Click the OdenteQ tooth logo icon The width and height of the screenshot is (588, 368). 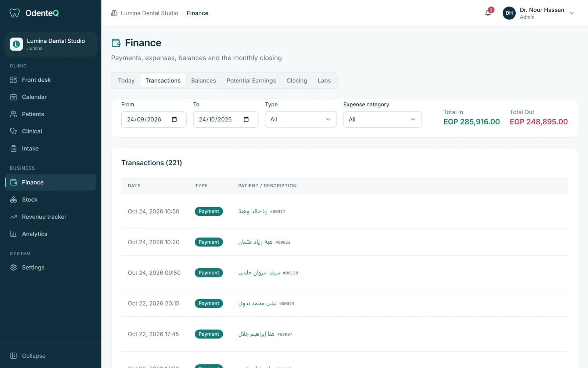pyautogui.click(x=14, y=13)
